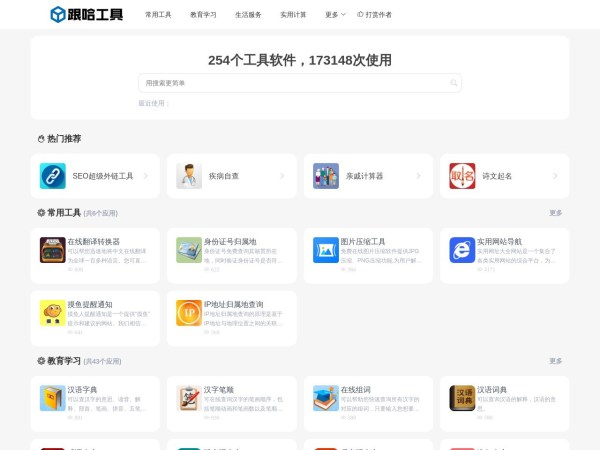Open the 亲戚计算器 icon
The width and height of the screenshot is (600, 450).
click(x=326, y=176)
